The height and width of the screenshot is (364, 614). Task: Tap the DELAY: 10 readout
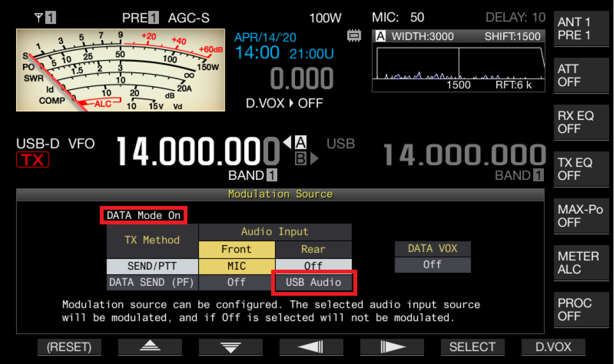(516, 17)
